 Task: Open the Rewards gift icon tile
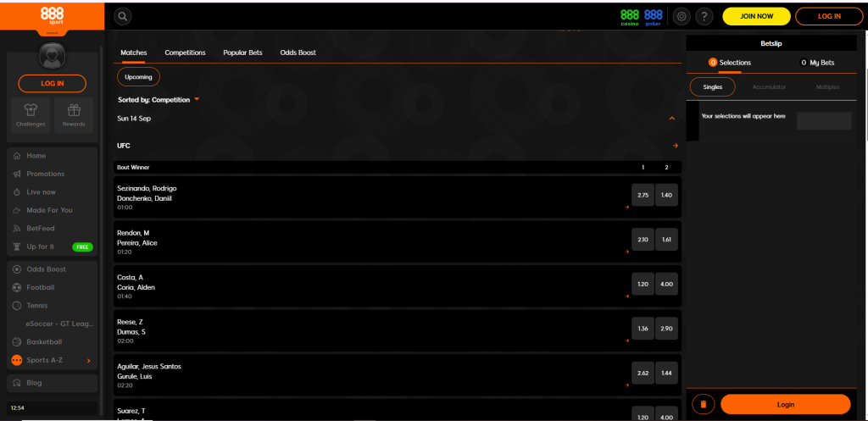pyautogui.click(x=74, y=114)
